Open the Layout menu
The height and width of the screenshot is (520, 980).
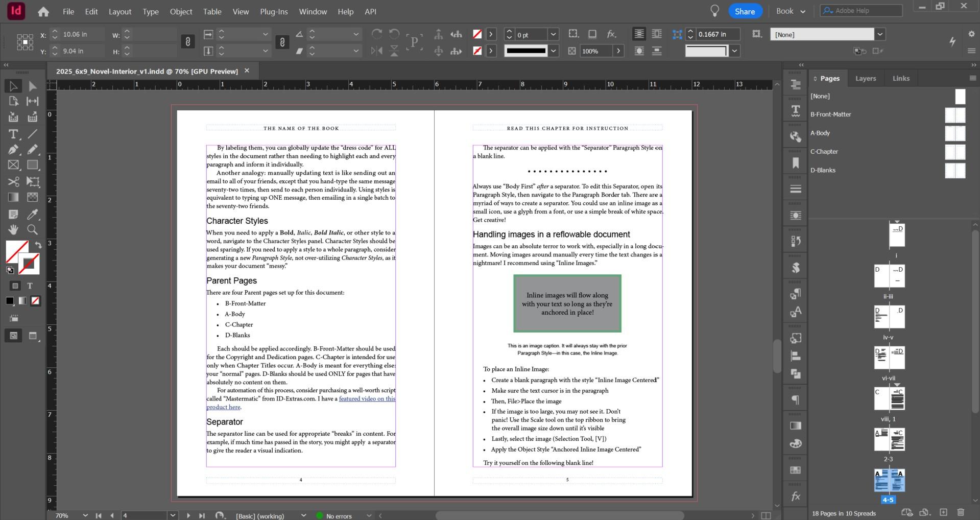(119, 11)
